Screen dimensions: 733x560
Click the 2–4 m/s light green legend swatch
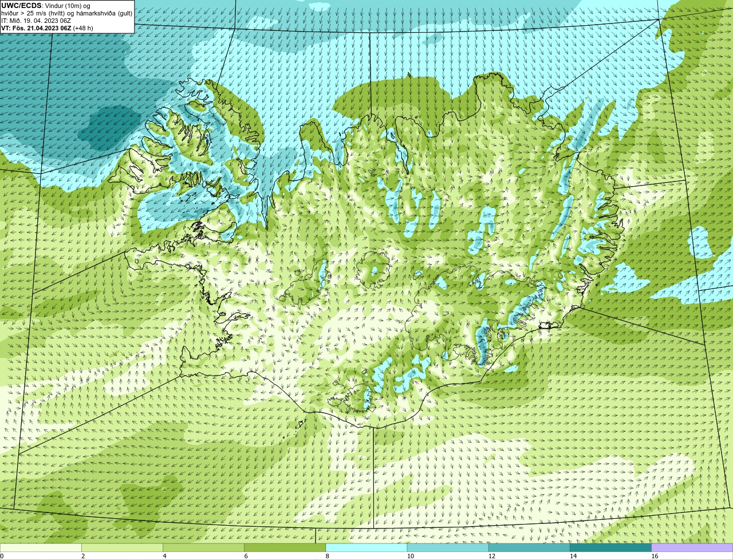pos(122,547)
